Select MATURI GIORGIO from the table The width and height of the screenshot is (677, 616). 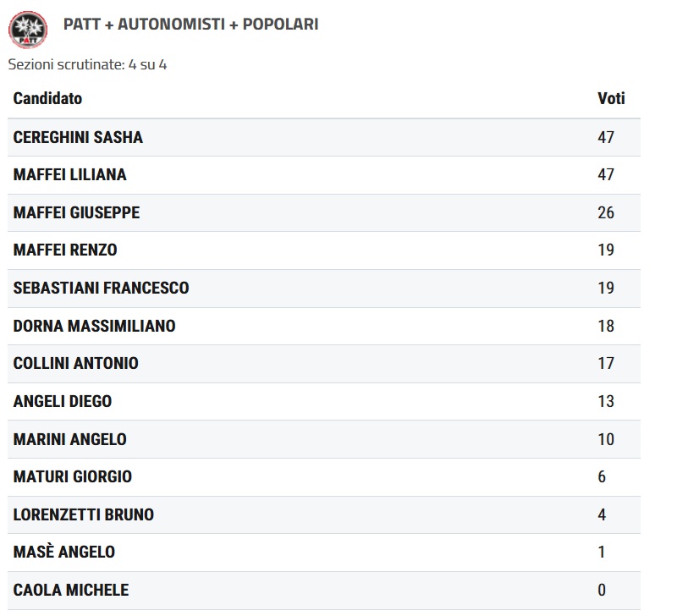73,476
